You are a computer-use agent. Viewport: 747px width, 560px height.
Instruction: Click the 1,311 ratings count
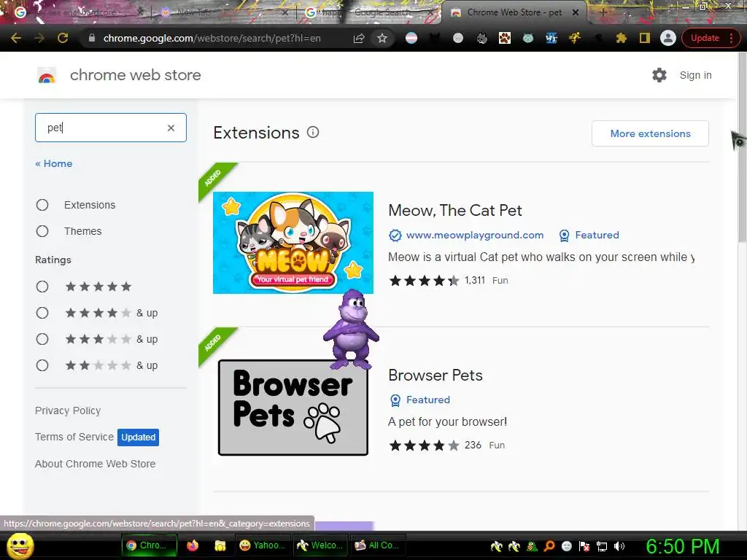click(x=474, y=280)
